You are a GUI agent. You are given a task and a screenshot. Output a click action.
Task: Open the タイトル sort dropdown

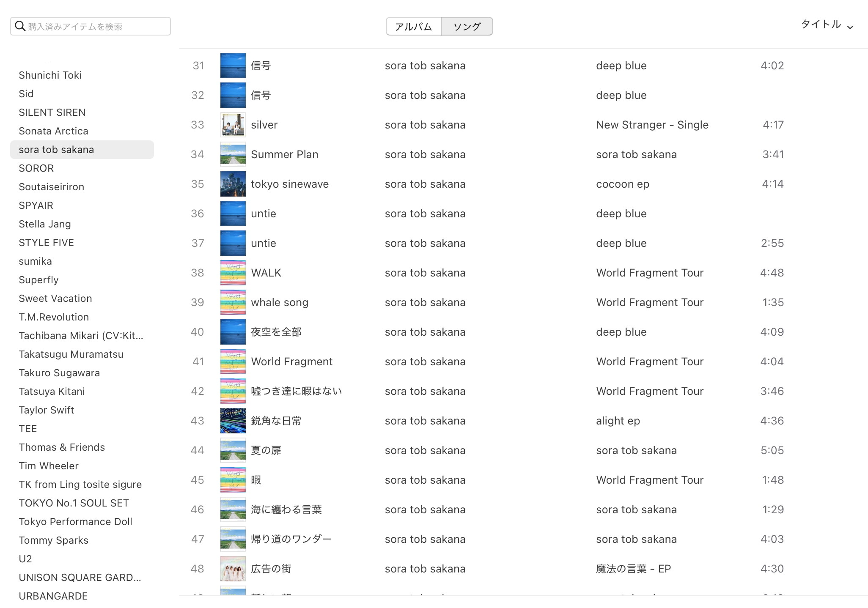821,25
